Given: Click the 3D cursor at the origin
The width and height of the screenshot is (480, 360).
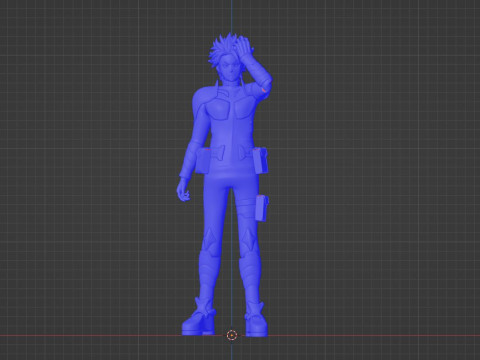Looking at the screenshot, I should 231,335.
